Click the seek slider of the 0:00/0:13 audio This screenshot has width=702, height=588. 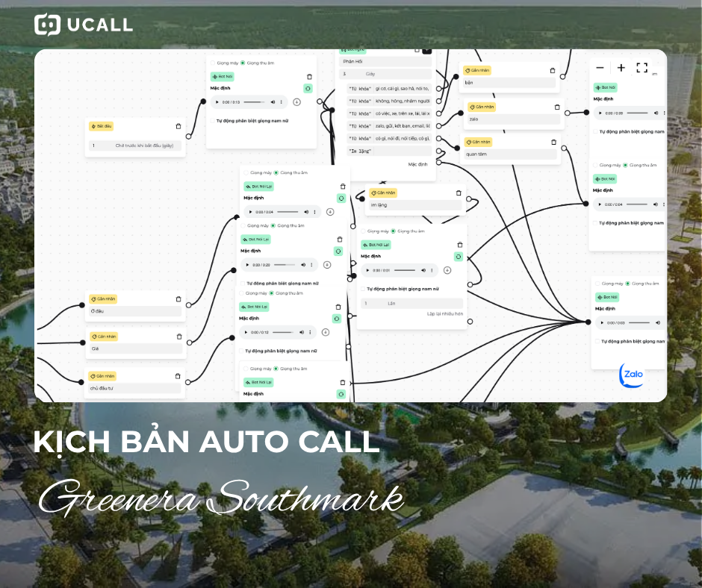(x=254, y=101)
